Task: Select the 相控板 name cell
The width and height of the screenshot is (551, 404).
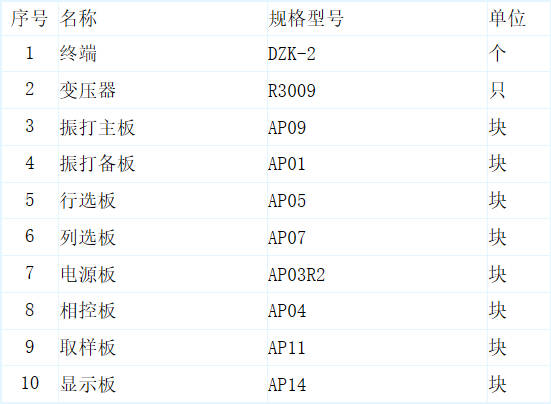Action: pos(163,311)
